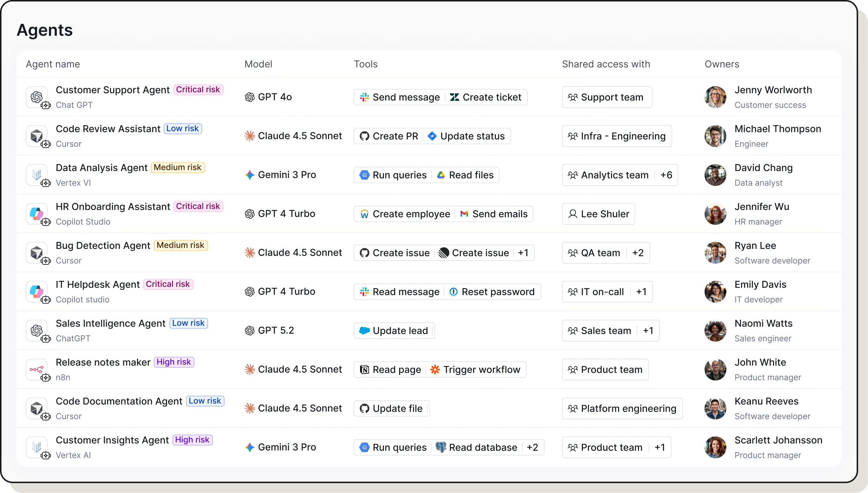Click the Zendesk Create ticket tool
The height and width of the screenshot is (493, 868).
click(486, 97)
